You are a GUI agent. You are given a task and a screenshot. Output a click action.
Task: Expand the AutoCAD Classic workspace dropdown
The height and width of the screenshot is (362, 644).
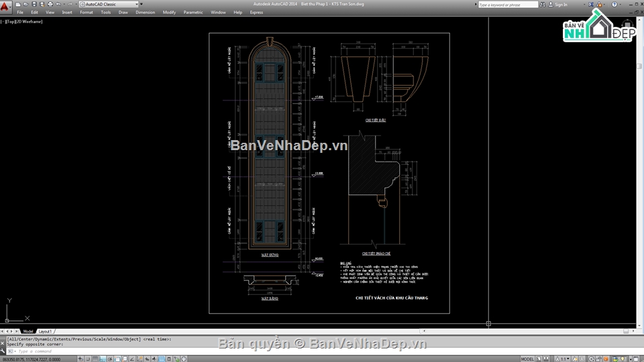click(138, 4)
